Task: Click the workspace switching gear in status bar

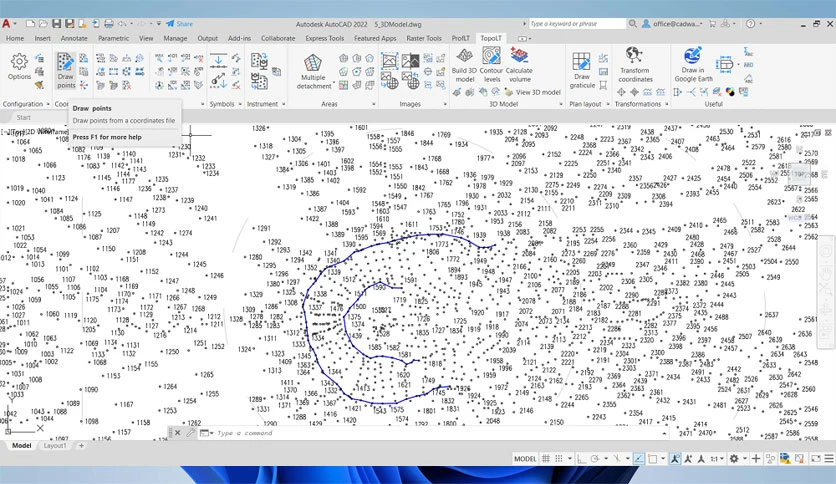Action: [x=734, y=458]
